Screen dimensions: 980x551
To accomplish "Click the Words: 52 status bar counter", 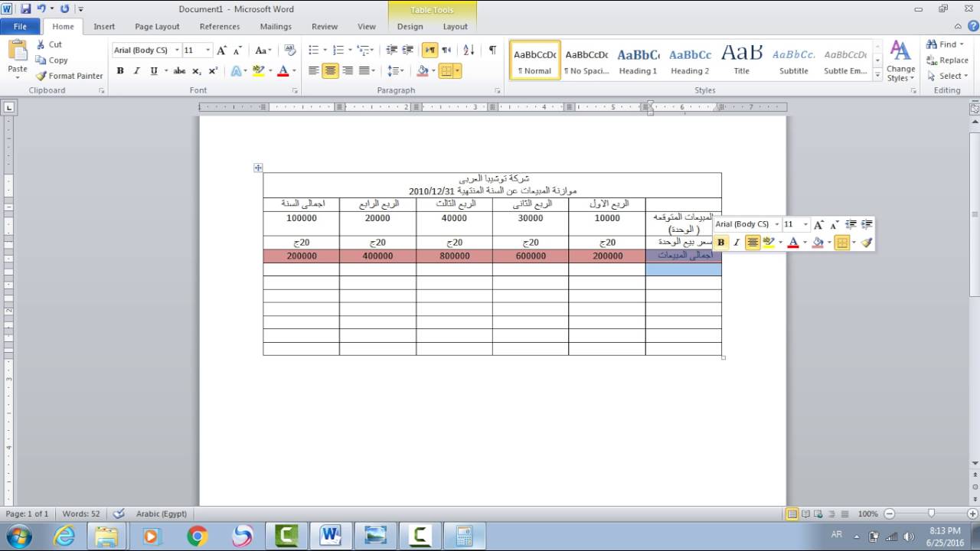I will click(81, 514).
